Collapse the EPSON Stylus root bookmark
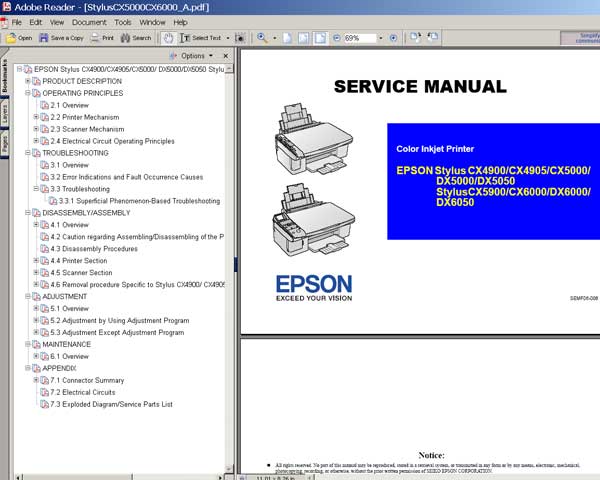 coord(19,69)
